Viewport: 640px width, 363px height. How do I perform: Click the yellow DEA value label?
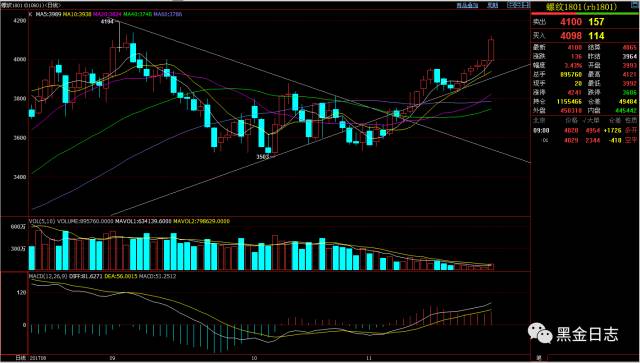click(120, 277)
